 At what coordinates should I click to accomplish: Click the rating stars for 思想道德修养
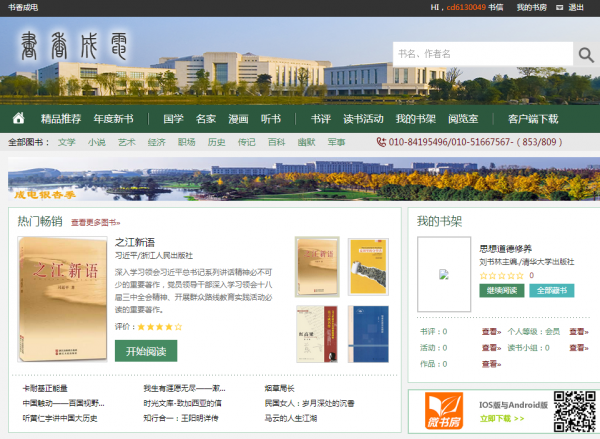[501, 275]
